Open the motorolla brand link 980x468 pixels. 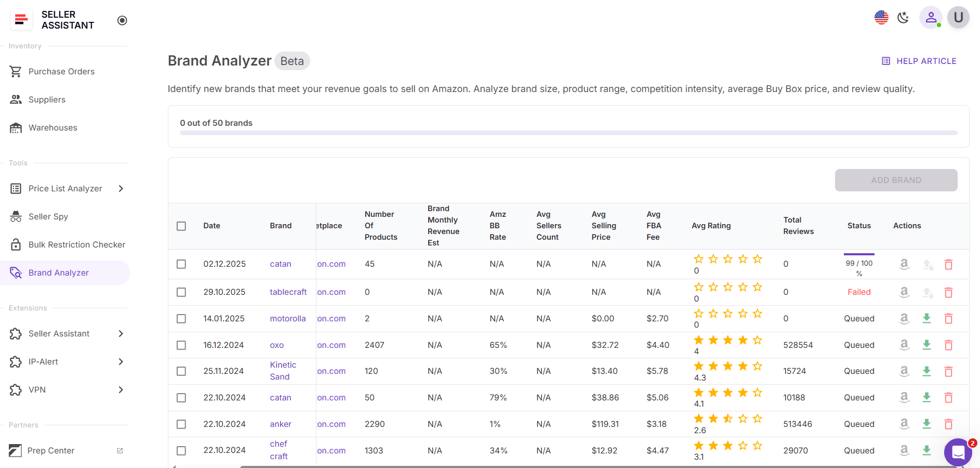coord(288,318)
